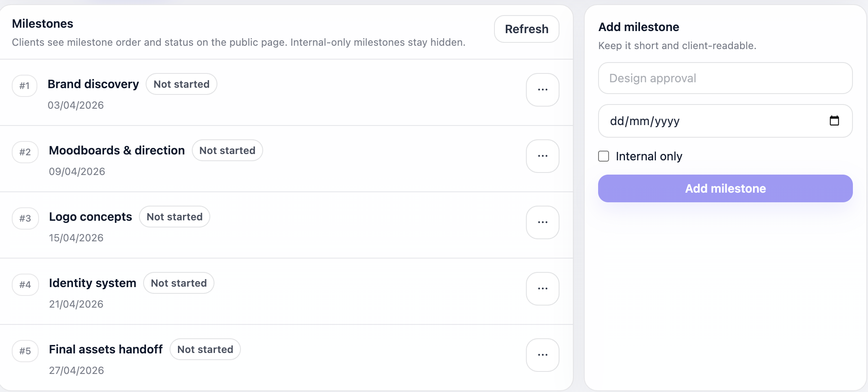
Task: Open the more actions for Moodboards & direction
Action: 542,156
